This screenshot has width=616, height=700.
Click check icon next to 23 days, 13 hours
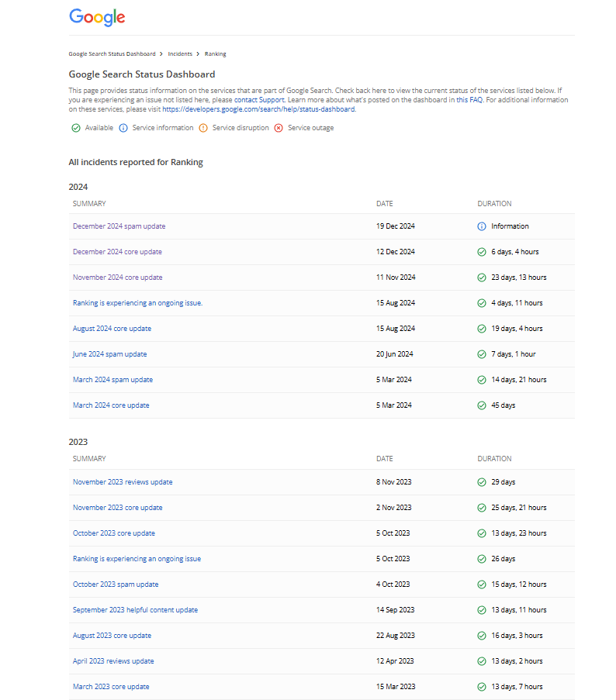[482, 278]
